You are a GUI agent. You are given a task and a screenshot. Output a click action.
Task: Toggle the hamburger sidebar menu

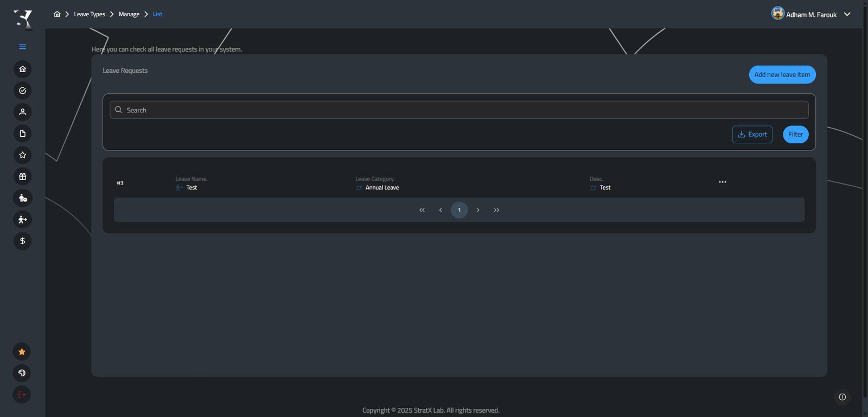pyautogui.click(x=23, y=47)
